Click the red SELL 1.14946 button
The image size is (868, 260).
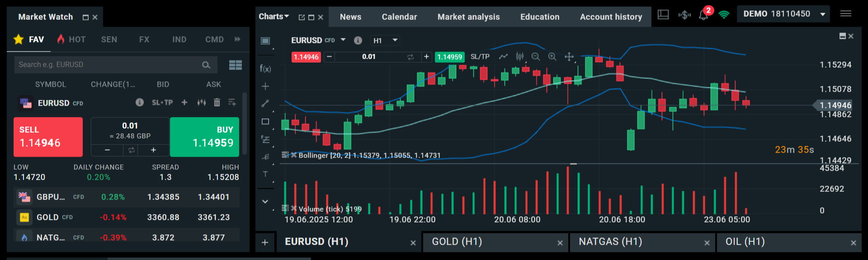coord(48,137)
